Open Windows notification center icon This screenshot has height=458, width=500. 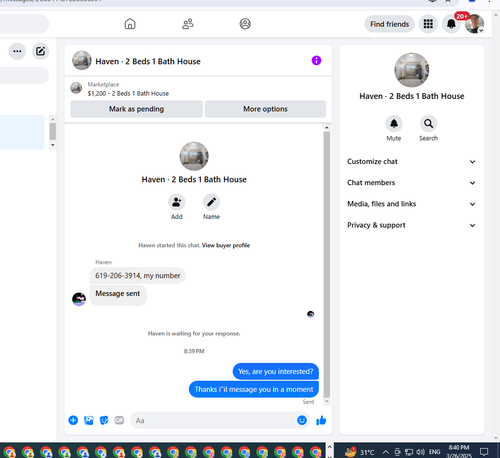[x=484, y=452]
